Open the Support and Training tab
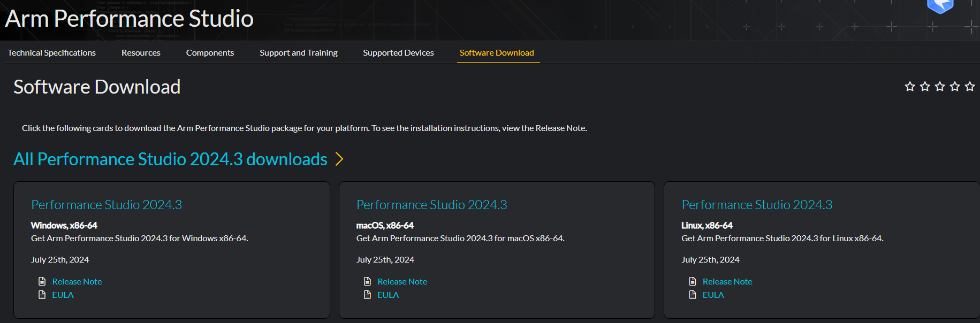Screen dimensions: 980x323 [299, 53]
